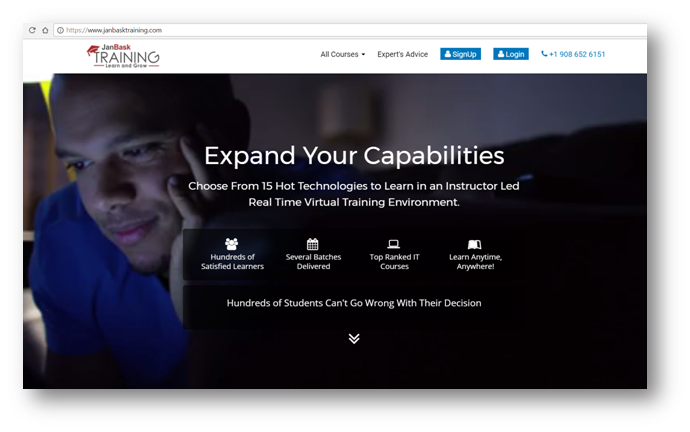Click the open book Learn Anytime icon
Image resolution: width=690 pixels, height=432 pixels.
click(x=474, y=244)
